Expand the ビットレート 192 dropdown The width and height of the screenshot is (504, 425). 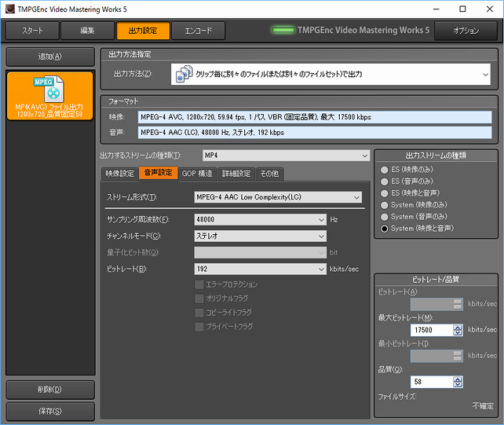tap(261, 269)
